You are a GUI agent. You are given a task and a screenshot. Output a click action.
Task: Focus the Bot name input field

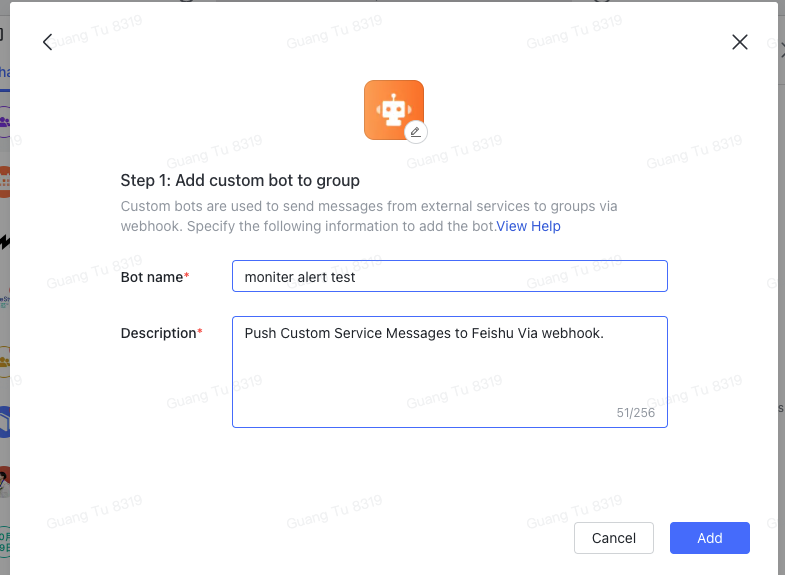[x=450, y=276]
